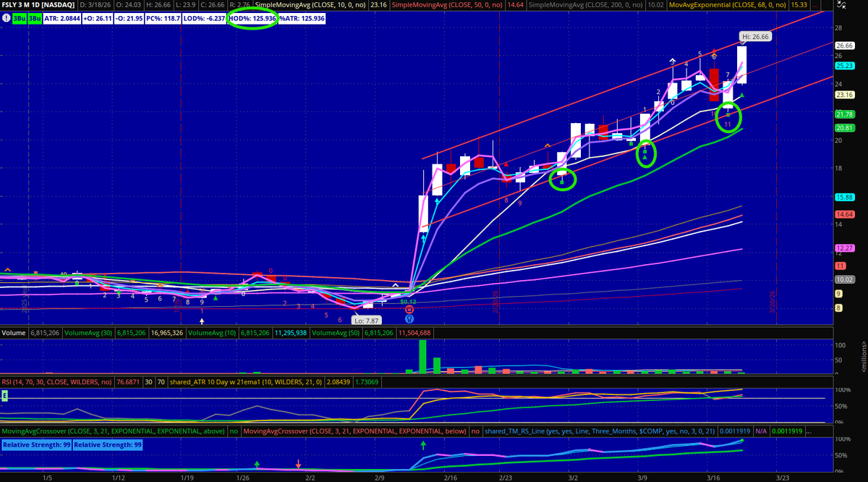The width and height of the screenshot is (868, 482).
Task: Click the %ATR: 125.936 label
Action: click(302, 18)
